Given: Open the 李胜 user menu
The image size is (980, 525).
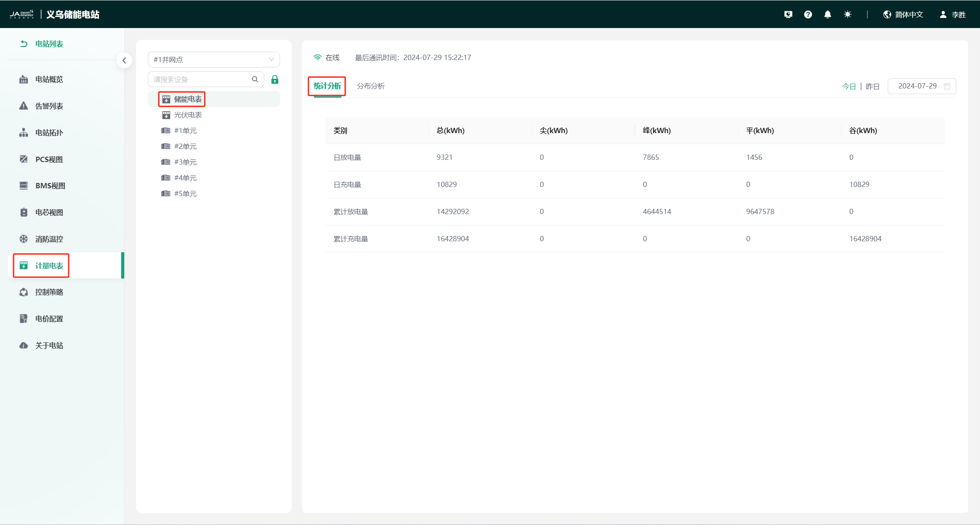Looking at the screenshot, I should point(953,14).
